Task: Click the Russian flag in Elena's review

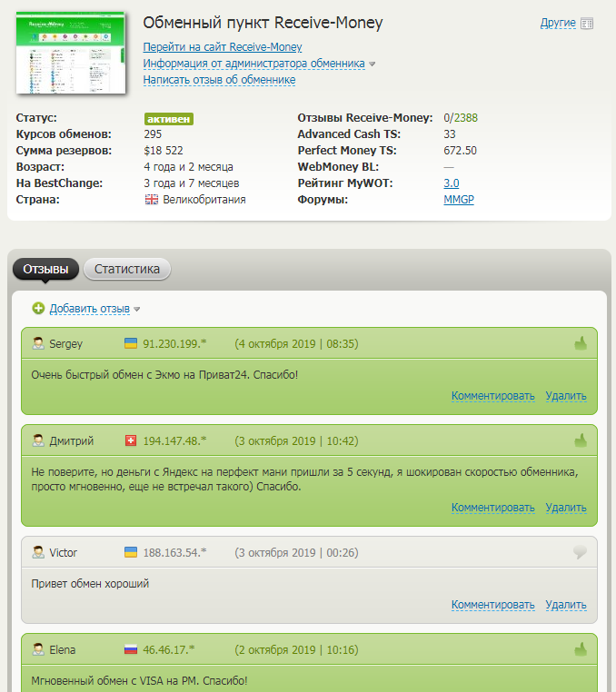Action: tap(131, 649)
